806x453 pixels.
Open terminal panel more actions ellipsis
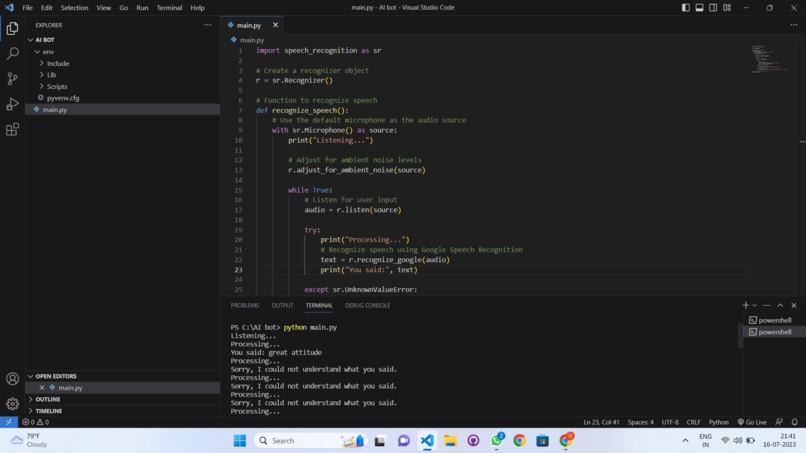[x=766, y=305]
